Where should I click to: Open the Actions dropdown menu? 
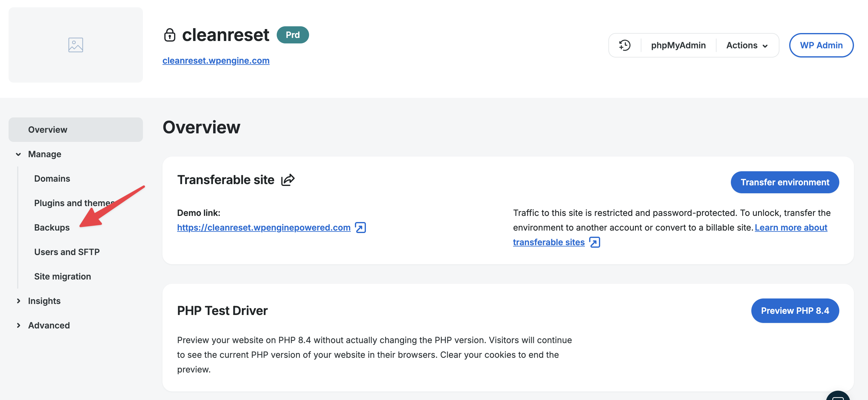[747, 45]
